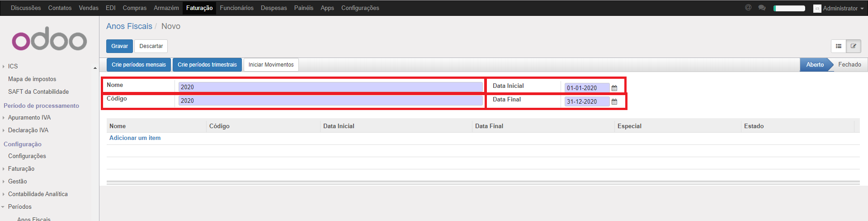Open the @ mentions icon in top bar
This screenshot has height=221, width=868.
pos(748,8)
